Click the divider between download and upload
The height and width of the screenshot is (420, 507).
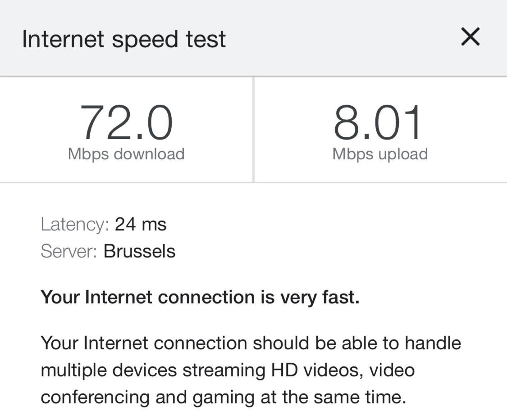254,130
